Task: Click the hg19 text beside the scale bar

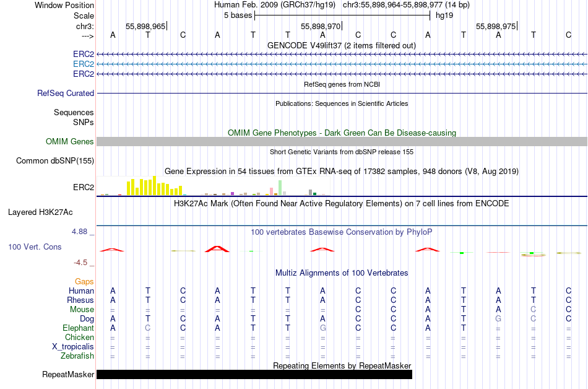Action: pyautogui.click(x=444, y=15)
